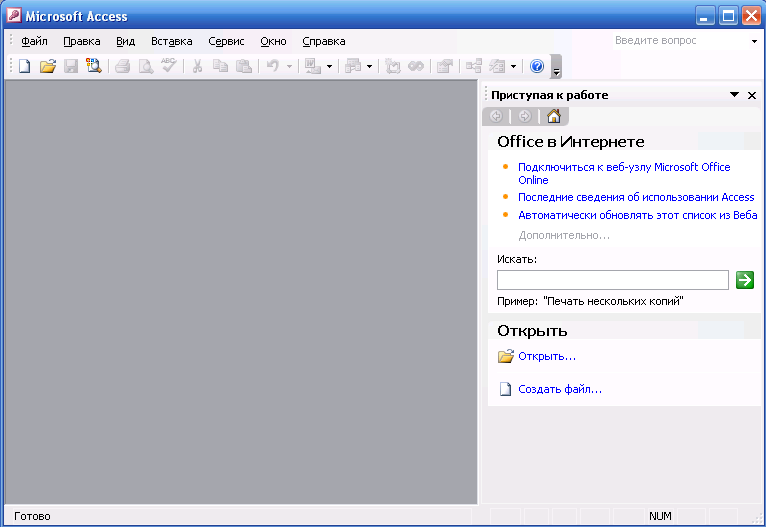
Task: Click the Microsoft Access title bar icon
Action: click(14, 16)
